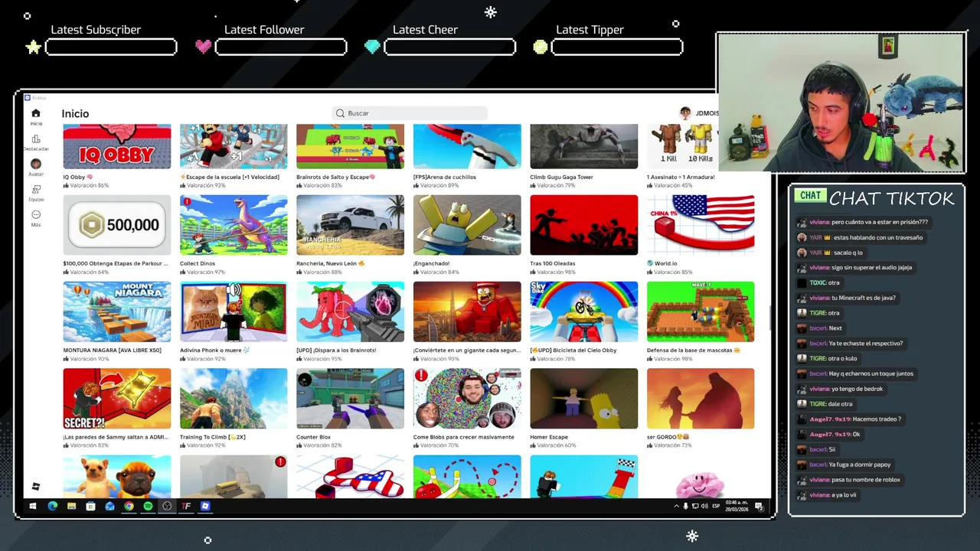
Task: Open the ¡Enganchado! game thumbnail
Action: pos(467,225)
